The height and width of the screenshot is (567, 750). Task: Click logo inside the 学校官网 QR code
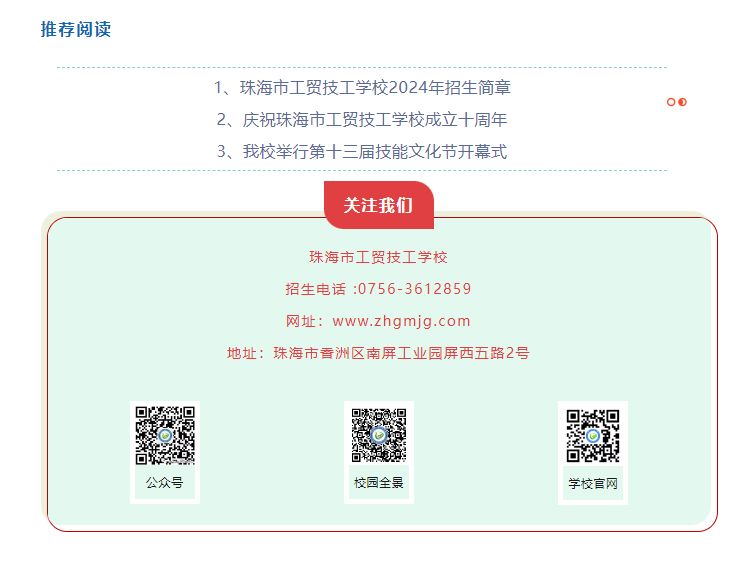coord(593,436)
